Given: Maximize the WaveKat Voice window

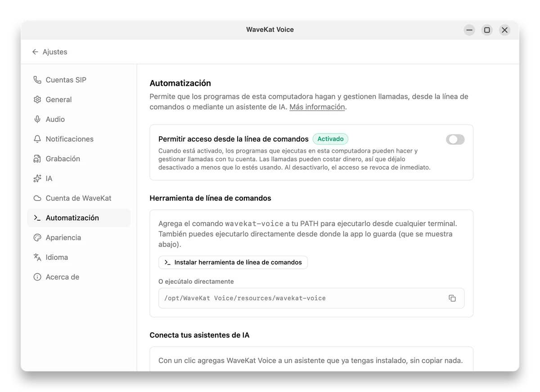Looking at the screenshot, I should tap(487, 30).
